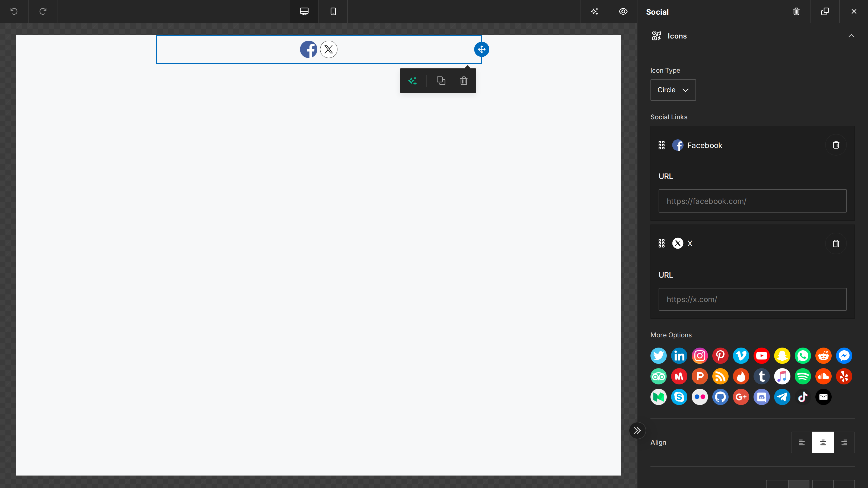Image resolution: width=868 pixels, height=488 pixels.
Task: Collapse sidebar with double-chevron button
Action: coord(637,431)
